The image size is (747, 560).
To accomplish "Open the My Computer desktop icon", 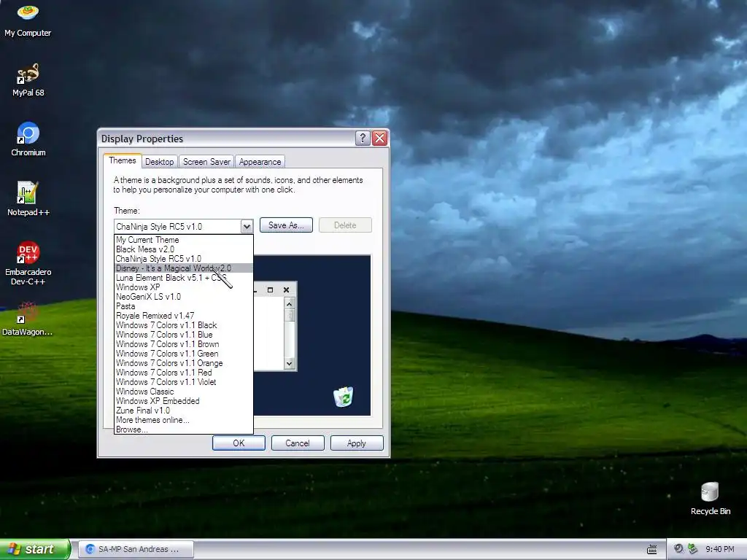I will click(x=28, y=20).
